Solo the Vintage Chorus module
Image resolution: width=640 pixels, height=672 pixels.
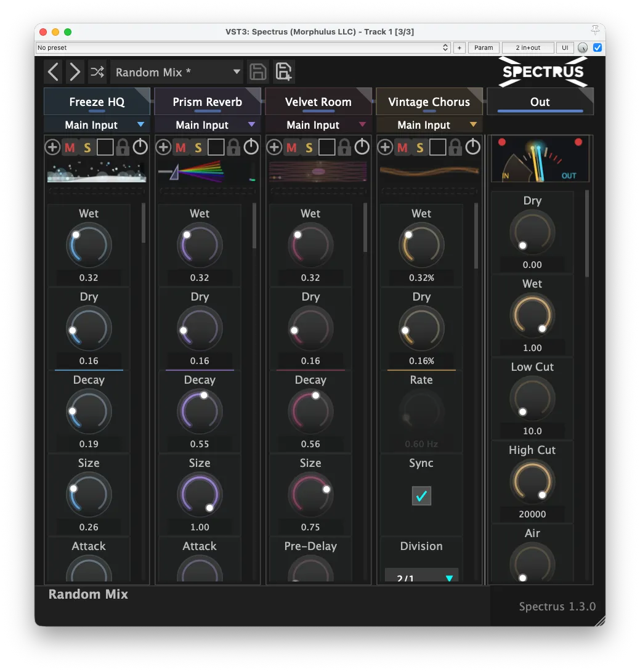(x=420, y=148)
